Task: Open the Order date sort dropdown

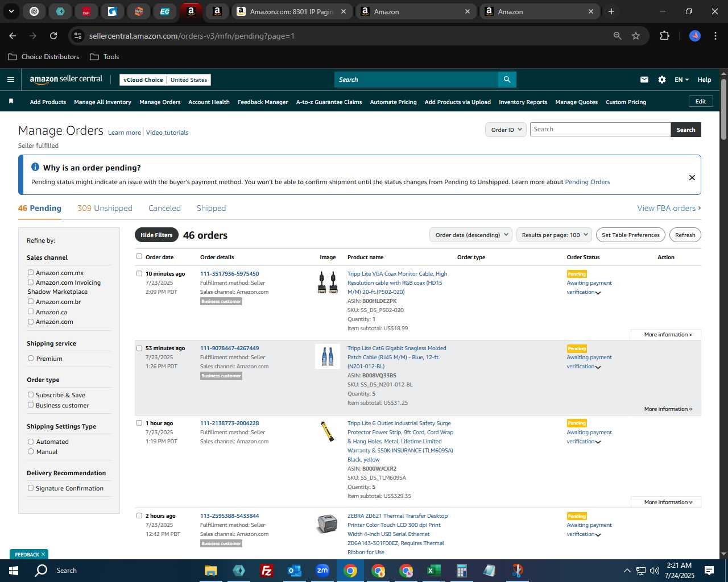Action: tap(471, 235)
